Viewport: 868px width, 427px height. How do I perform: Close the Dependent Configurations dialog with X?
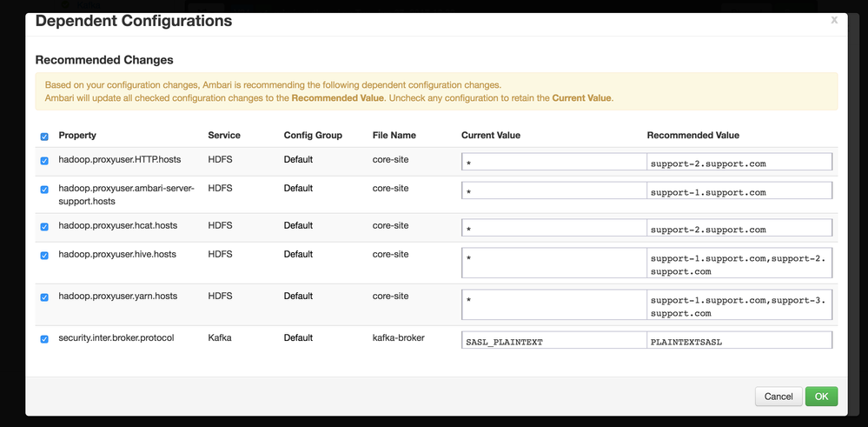[834, 20]
